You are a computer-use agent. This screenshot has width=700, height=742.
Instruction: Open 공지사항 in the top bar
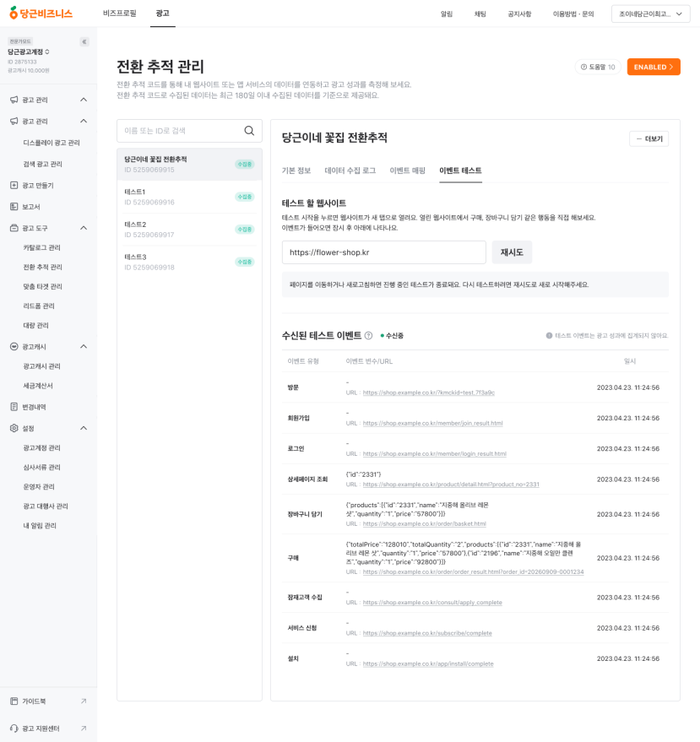pos(519,14)
